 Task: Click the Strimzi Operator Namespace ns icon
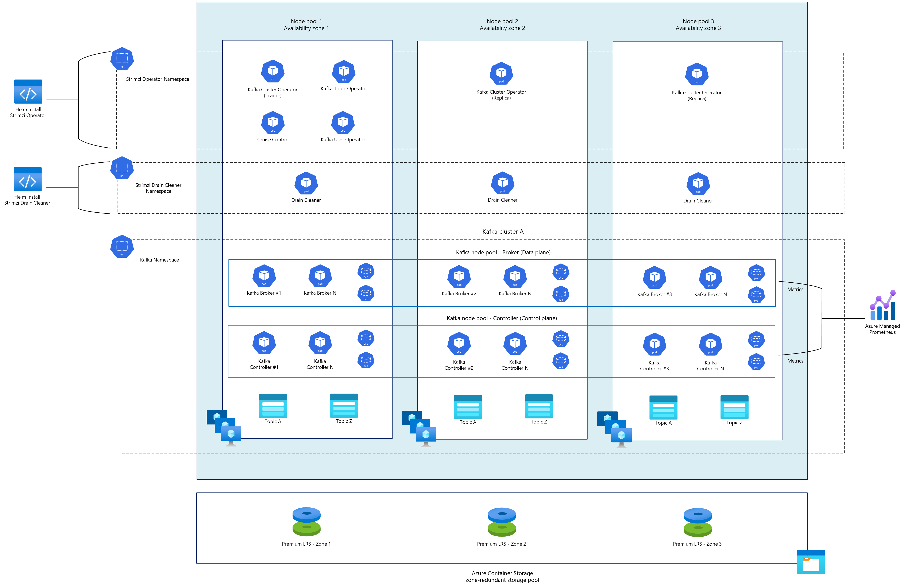122,58
